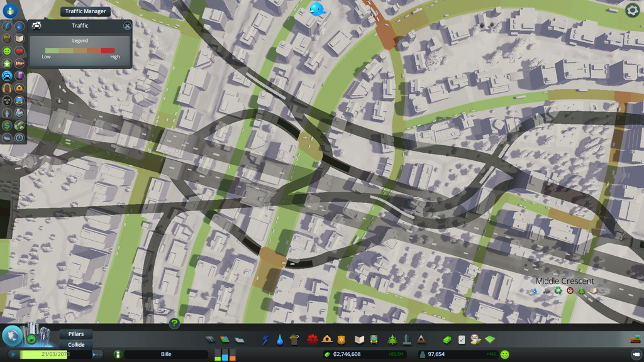Show the natural resources info view
The height and width of the screenshot is (362, 644).
click(19, 125)
